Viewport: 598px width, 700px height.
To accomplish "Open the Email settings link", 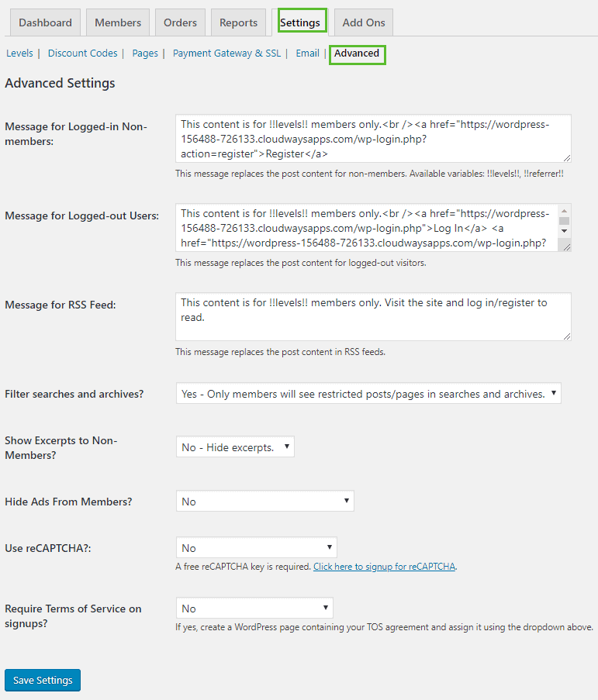I will point(308,53).
